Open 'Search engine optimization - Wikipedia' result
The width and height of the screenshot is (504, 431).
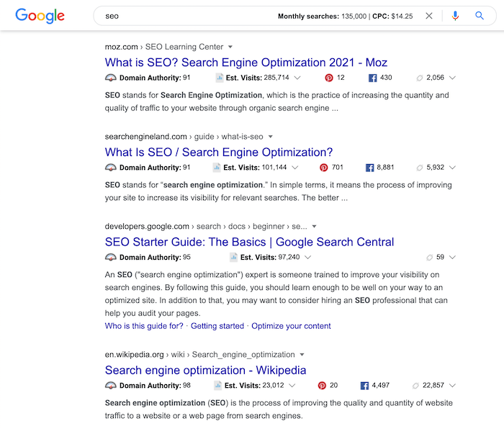point(205,371)
